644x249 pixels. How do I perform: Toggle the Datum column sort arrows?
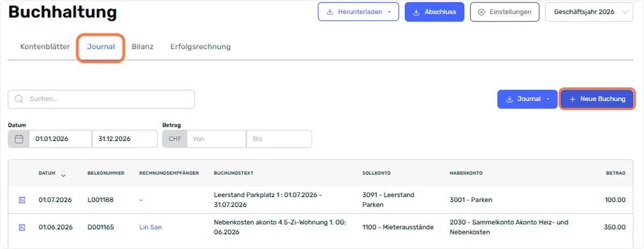pos(63,174)
